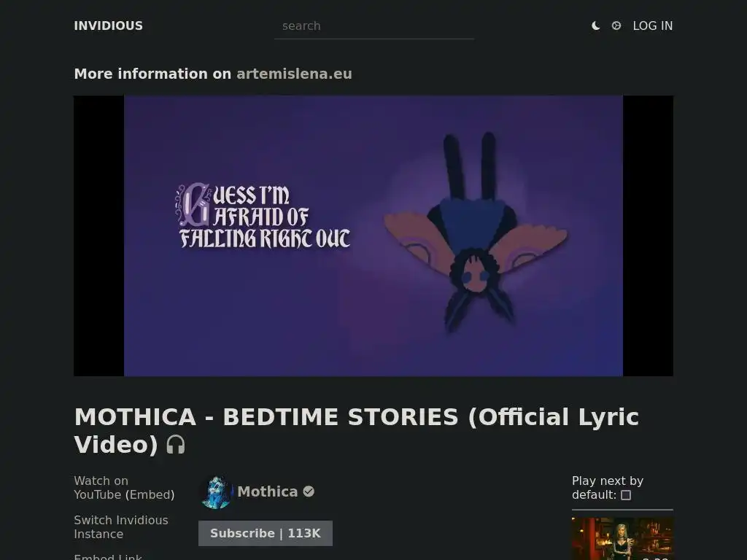Open the artemislena.eu link

click(x=294, y=74)
